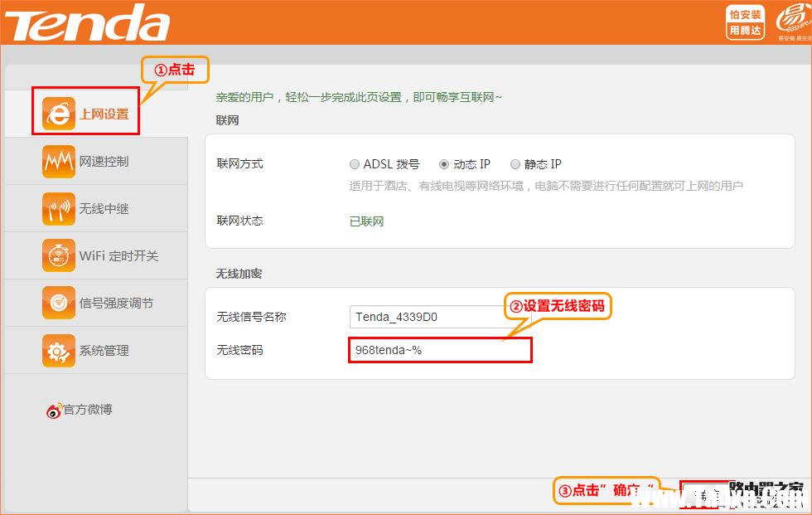Click the 联网方式 label
Screen dimensions: 812x515
pyautogui.click(x=239, y=163)
